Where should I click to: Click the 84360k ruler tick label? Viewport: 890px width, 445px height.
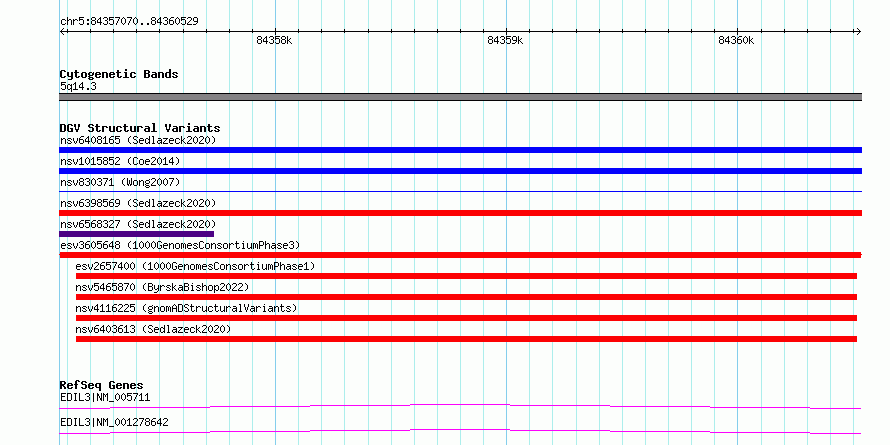click(736, 40)
